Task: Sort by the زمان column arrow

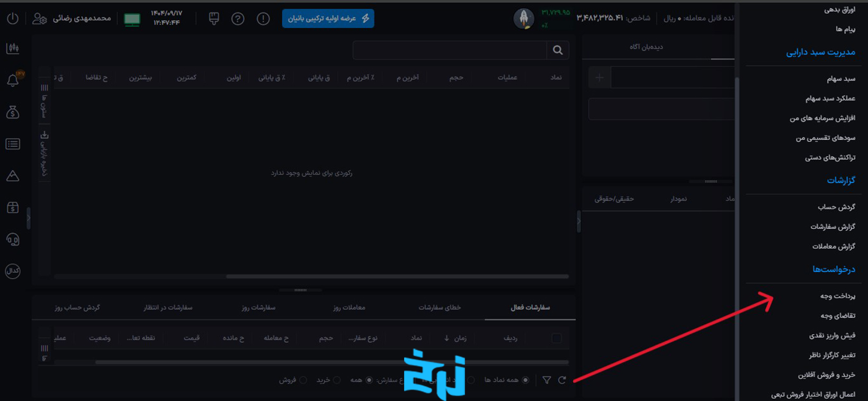Action: [446, 338]
